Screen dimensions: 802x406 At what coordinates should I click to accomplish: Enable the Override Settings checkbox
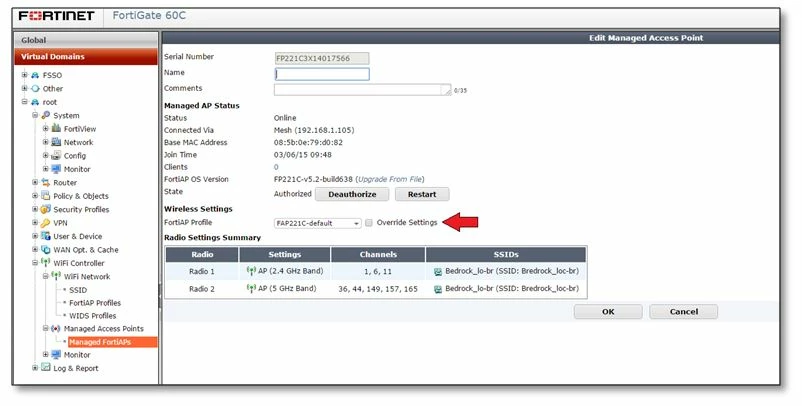coord(369,223)
